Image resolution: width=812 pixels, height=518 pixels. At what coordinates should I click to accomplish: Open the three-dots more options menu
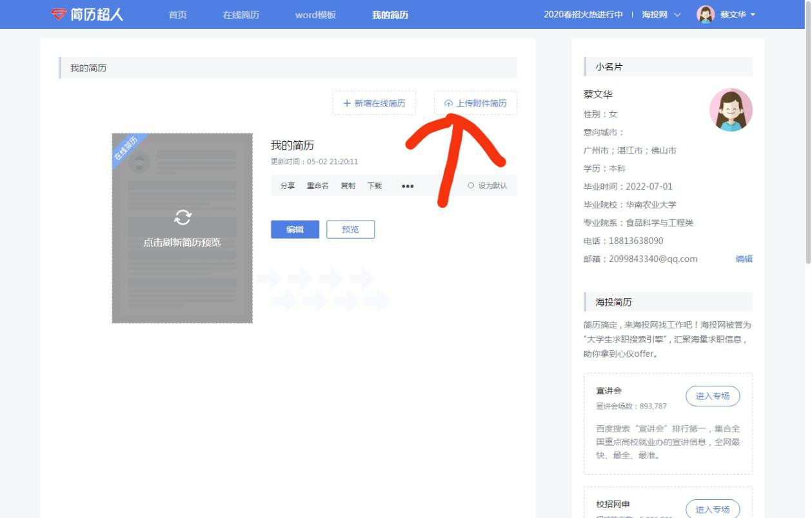pyautogui.click(x=408, y=186)
